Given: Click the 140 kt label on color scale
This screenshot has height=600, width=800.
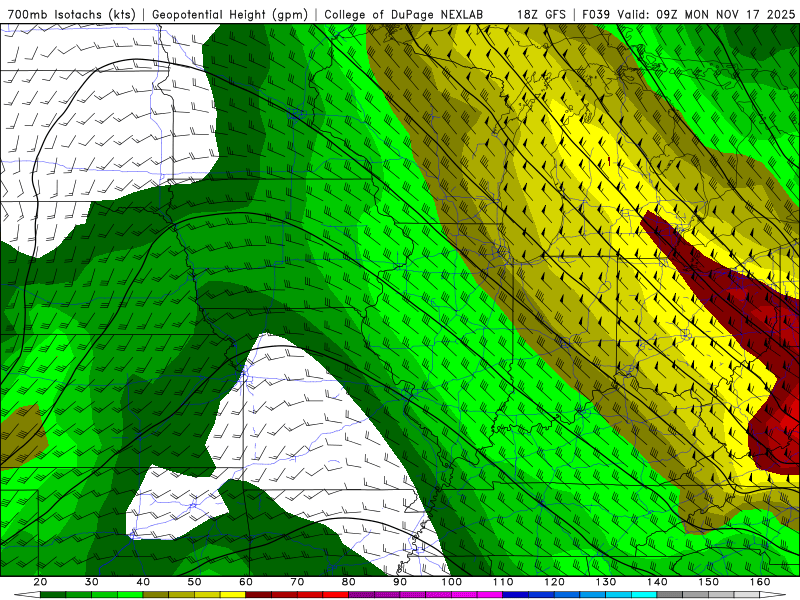Looking at the screenshot, I should (x=657, y=582).
